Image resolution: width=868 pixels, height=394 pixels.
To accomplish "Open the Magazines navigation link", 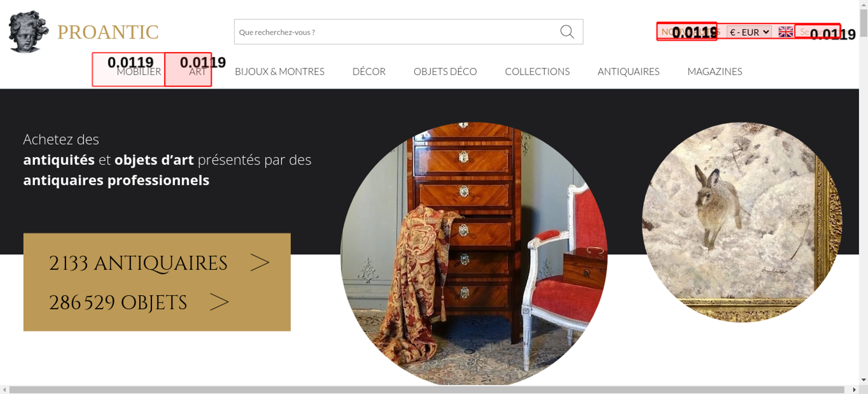I will [x=715, y=72].
